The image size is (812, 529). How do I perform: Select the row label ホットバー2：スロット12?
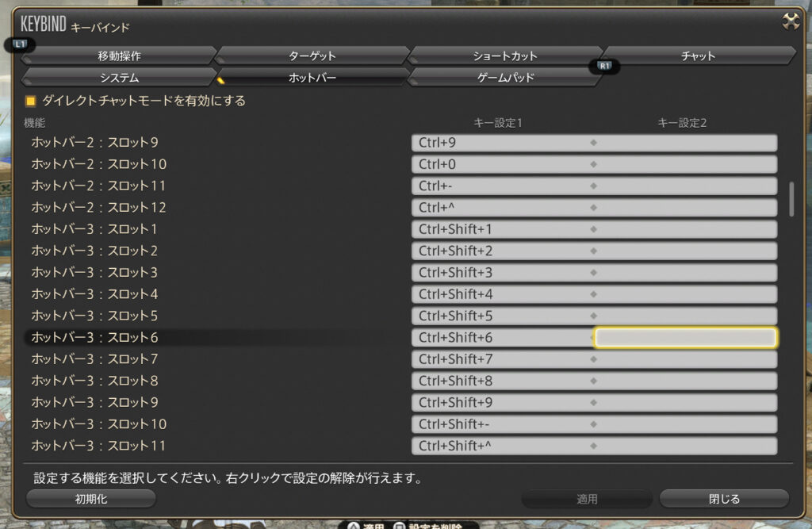(99, 208)
